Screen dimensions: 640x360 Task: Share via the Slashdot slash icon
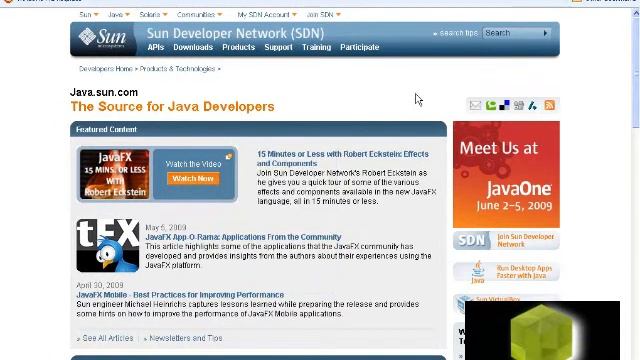click(x=533, y=105)
